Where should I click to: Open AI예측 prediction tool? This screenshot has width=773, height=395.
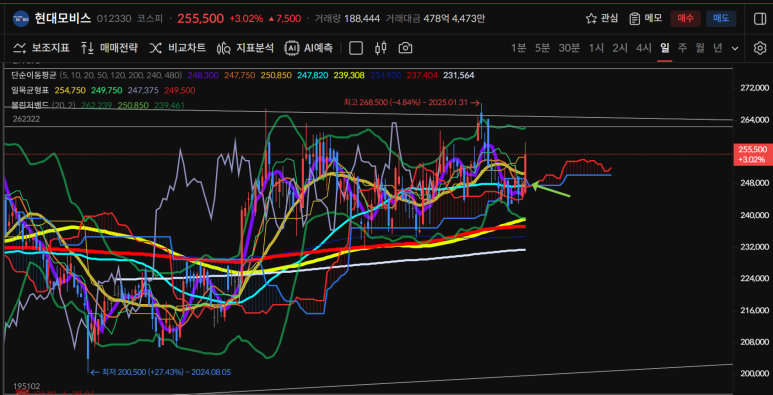tap(309, 48)
